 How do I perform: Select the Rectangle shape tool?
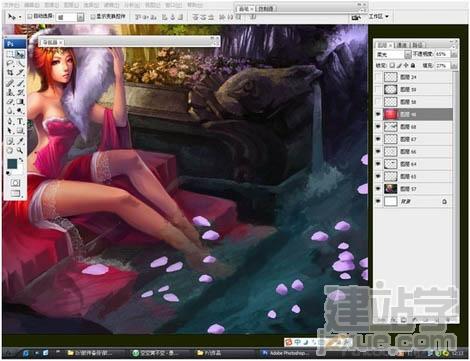(20, 130)
